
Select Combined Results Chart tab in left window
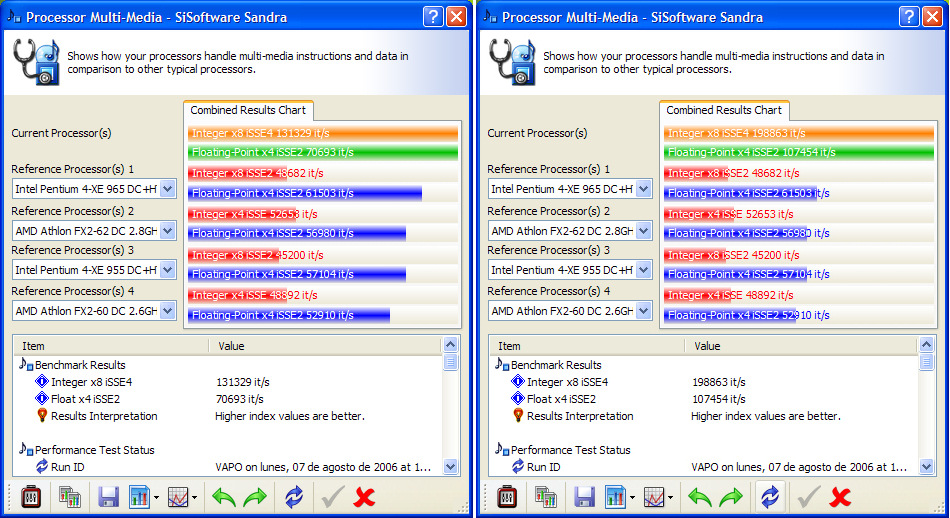248,110
